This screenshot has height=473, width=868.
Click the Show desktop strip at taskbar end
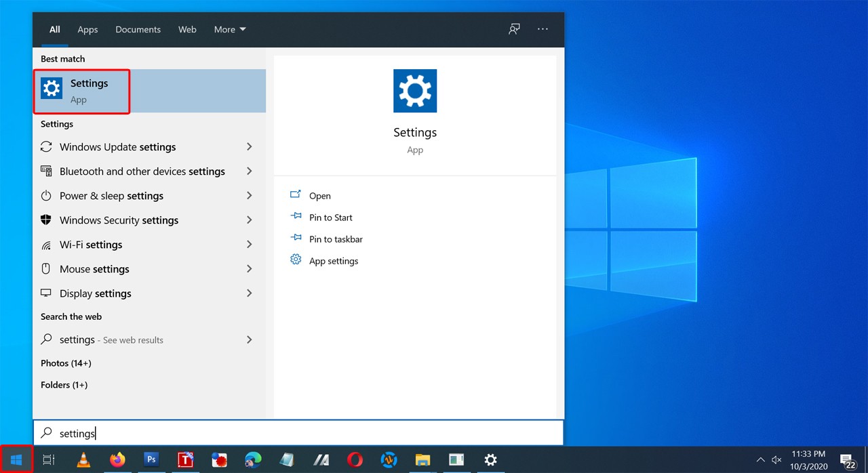866,460
